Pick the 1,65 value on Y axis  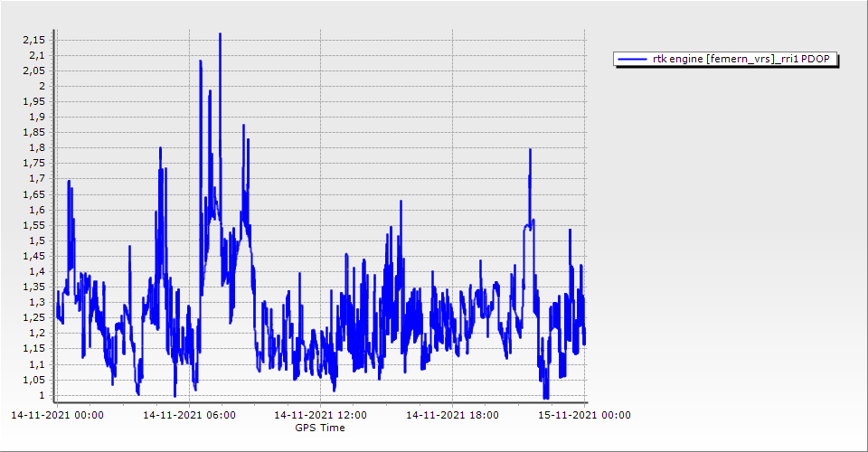(33, 194)
